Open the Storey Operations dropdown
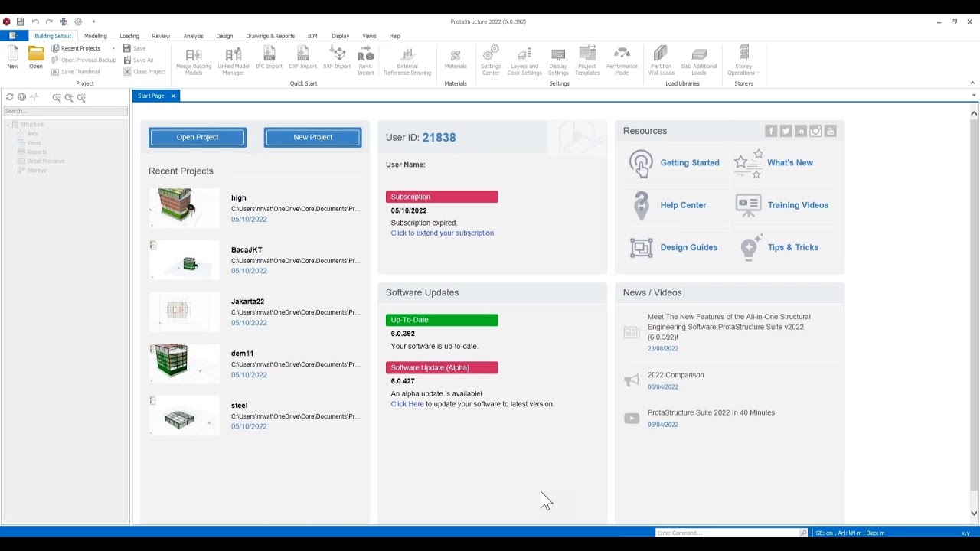980x551 pixels. point(743,61)
